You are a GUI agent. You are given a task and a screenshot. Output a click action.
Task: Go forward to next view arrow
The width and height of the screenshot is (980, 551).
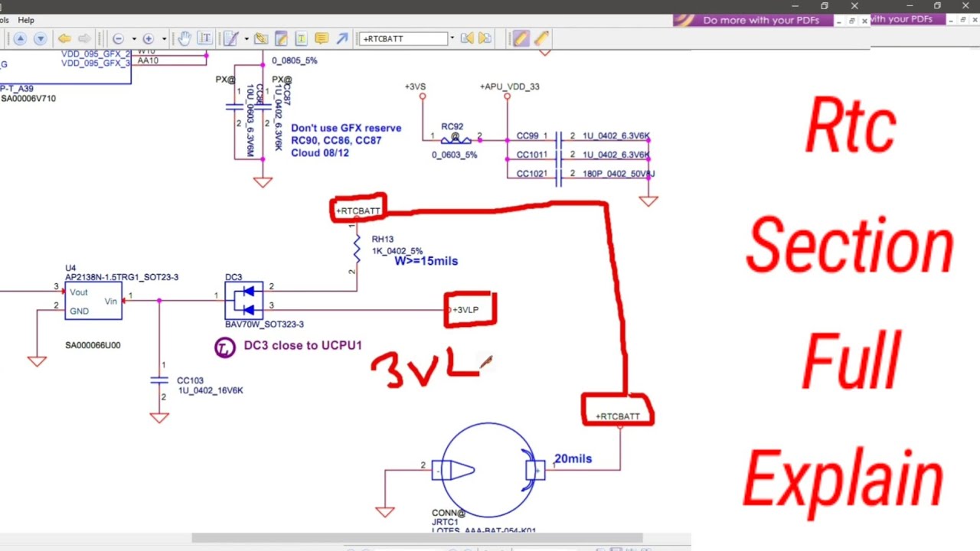(x=84, y=38)
